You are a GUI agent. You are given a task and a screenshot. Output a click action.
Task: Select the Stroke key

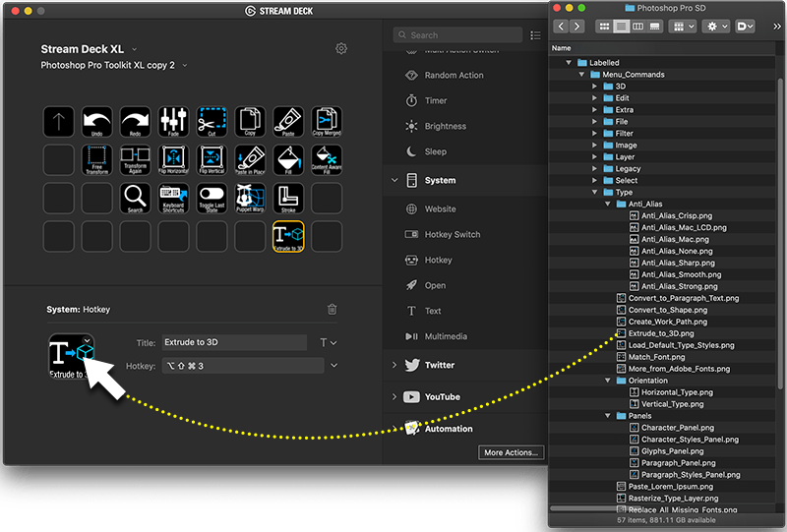coord(288,198)
